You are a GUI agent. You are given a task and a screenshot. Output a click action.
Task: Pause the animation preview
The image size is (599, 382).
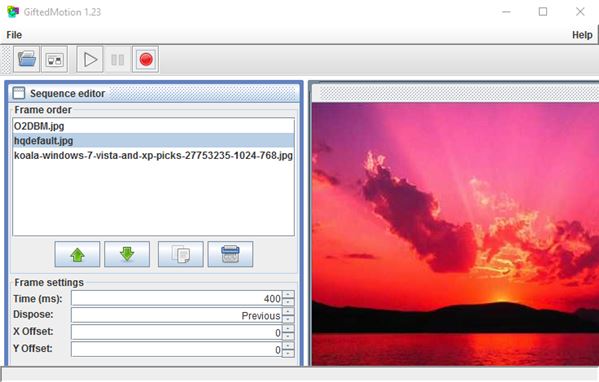click(x=117, y=59)
